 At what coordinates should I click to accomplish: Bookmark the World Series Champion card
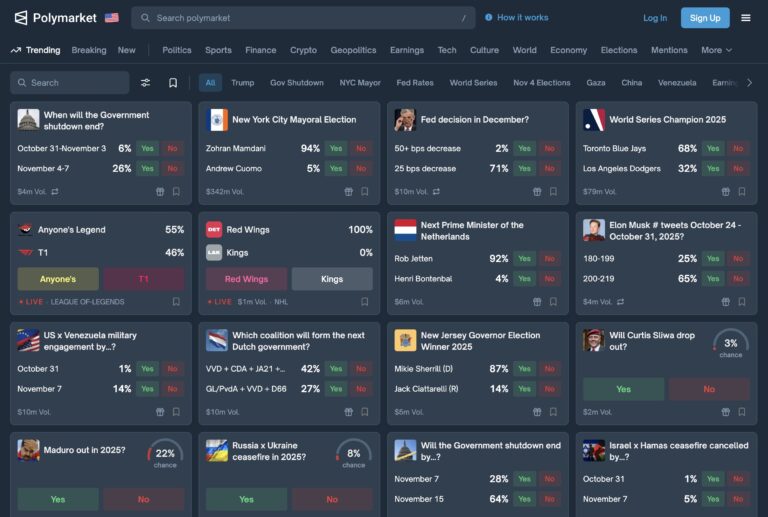pyautogui.click(x=742, y=191)
